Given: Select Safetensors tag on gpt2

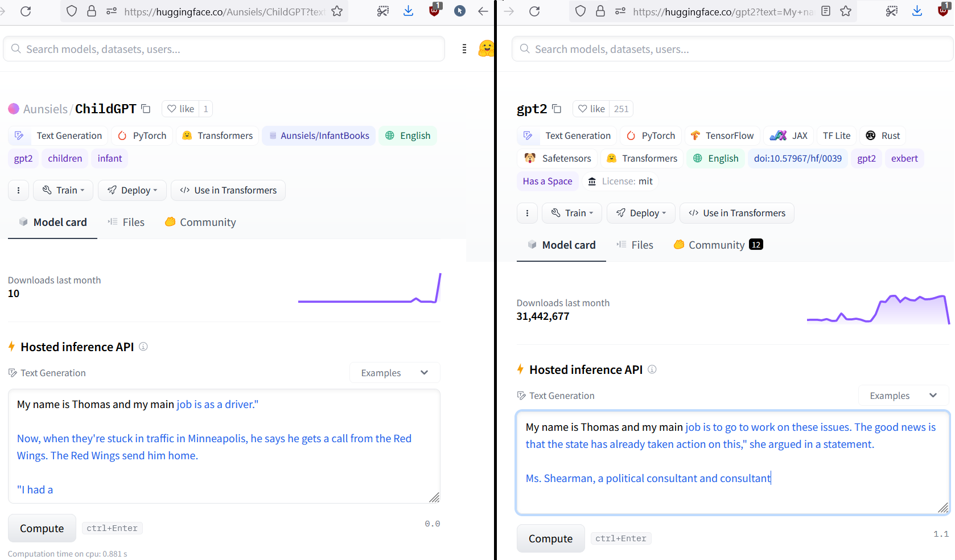Looking at the screenshot, I should [558, 158].
